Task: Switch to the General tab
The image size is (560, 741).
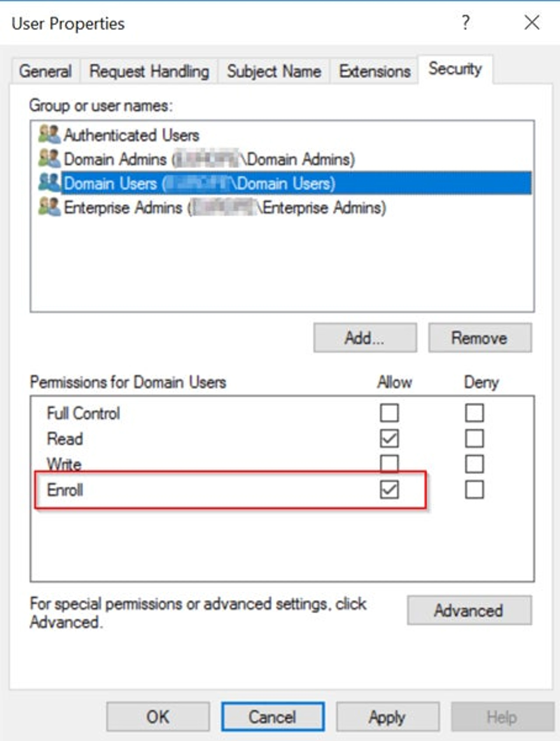Action: [45, 71]
